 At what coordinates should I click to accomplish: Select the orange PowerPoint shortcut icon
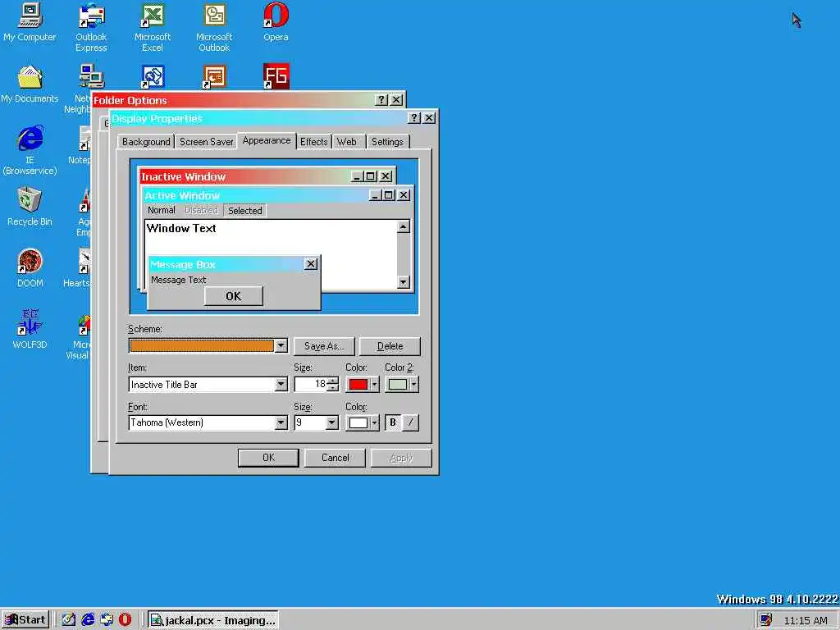[214, 76]
